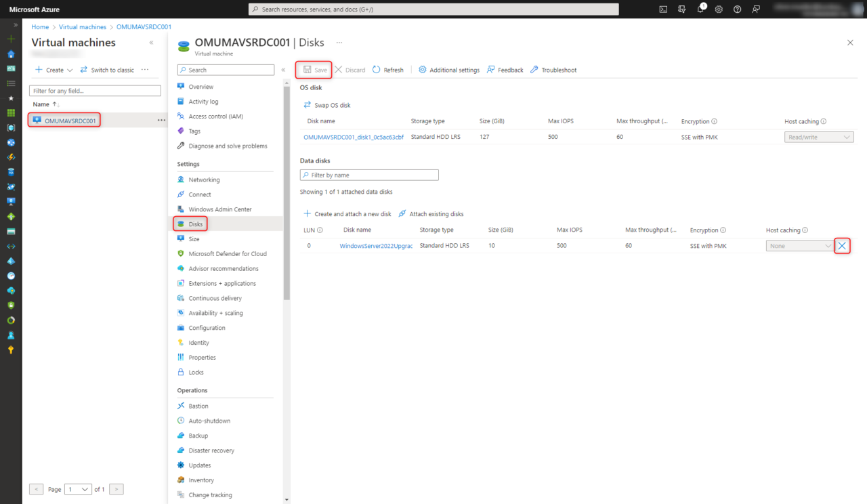Go to Virtual machines breadcrumb
867x504 pixels.
click(x=83, y=27)
